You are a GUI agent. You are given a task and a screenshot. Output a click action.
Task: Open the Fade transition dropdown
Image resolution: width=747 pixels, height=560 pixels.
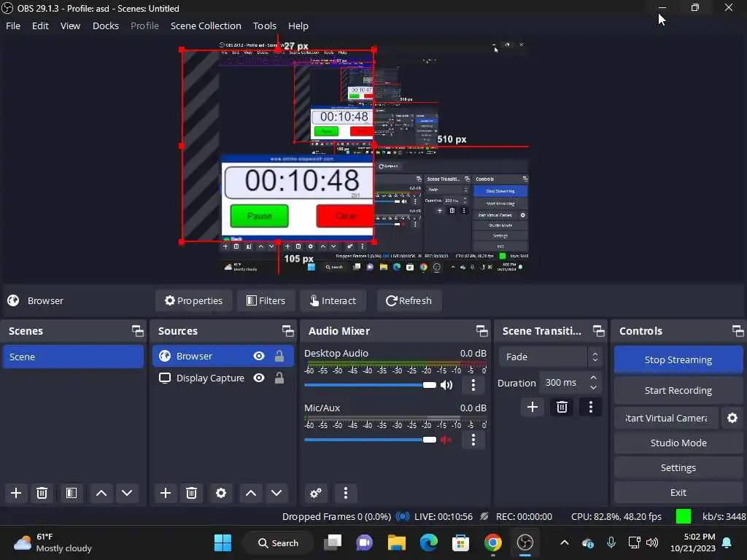pyautogui.click(x=550, y=357)
